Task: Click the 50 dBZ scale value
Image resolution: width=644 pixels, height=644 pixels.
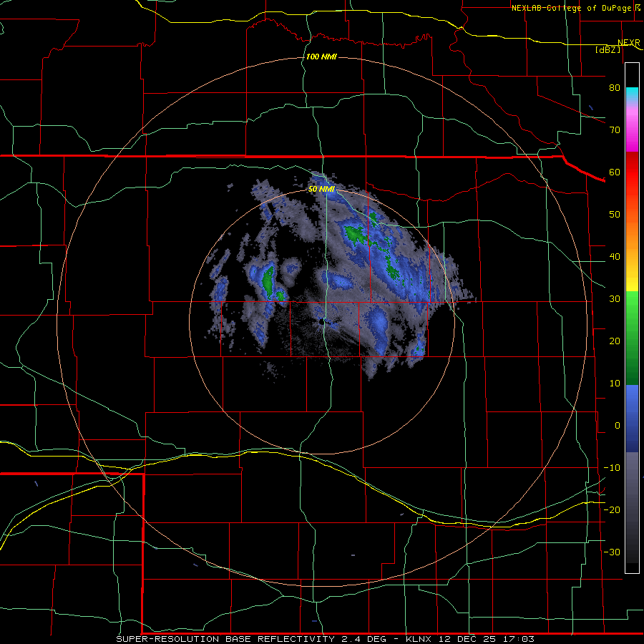Action: [x=615, y=215]
